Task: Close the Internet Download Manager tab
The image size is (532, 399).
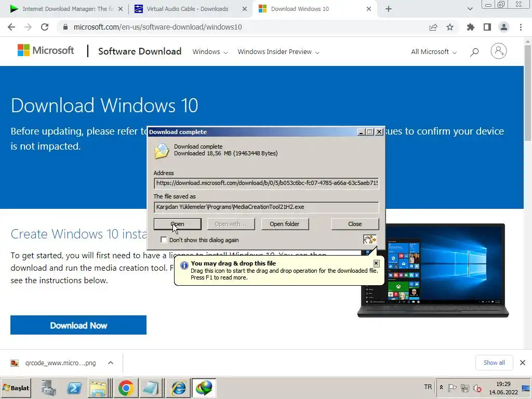Action: (x=121, y=9)
